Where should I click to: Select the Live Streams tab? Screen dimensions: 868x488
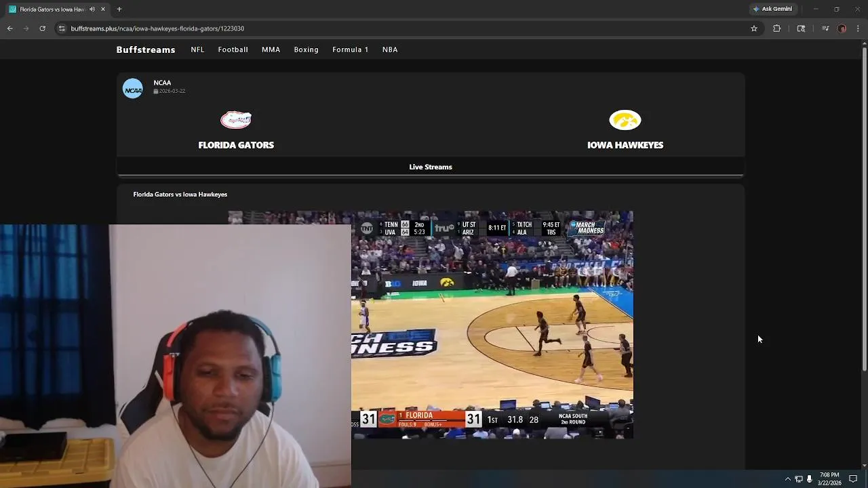pyautogui.click(x=431, y=167)
